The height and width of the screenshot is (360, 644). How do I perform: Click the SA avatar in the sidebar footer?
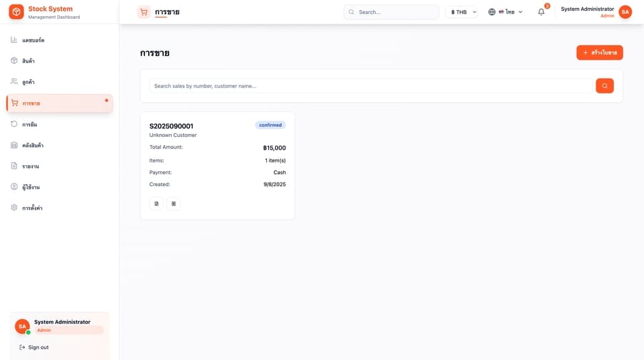point(22,326)
